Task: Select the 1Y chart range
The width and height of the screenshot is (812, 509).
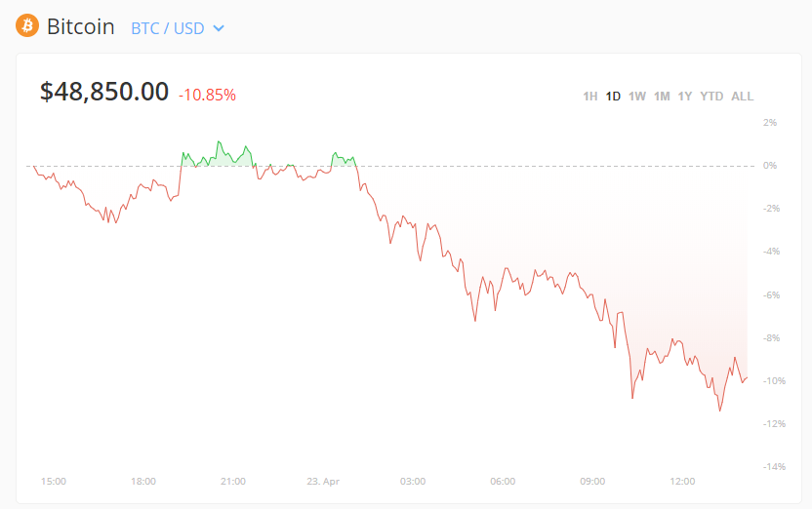Action: (x=685, y=97)
